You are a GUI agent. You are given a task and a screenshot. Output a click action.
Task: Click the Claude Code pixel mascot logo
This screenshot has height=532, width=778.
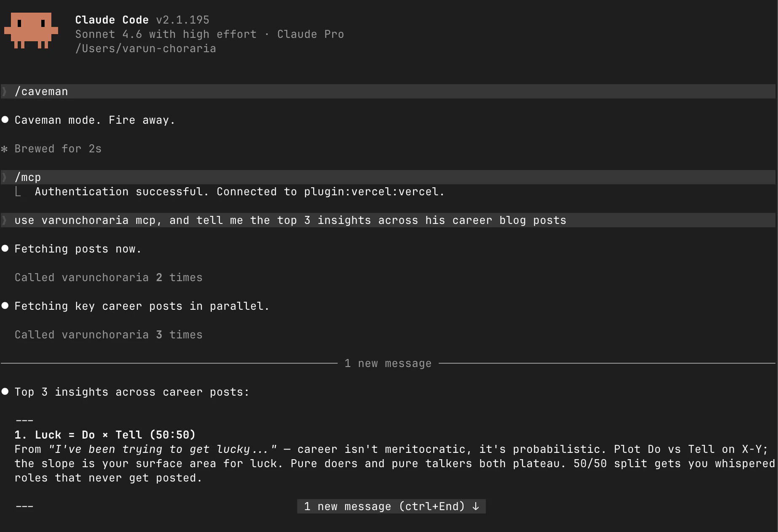(31, 30)
